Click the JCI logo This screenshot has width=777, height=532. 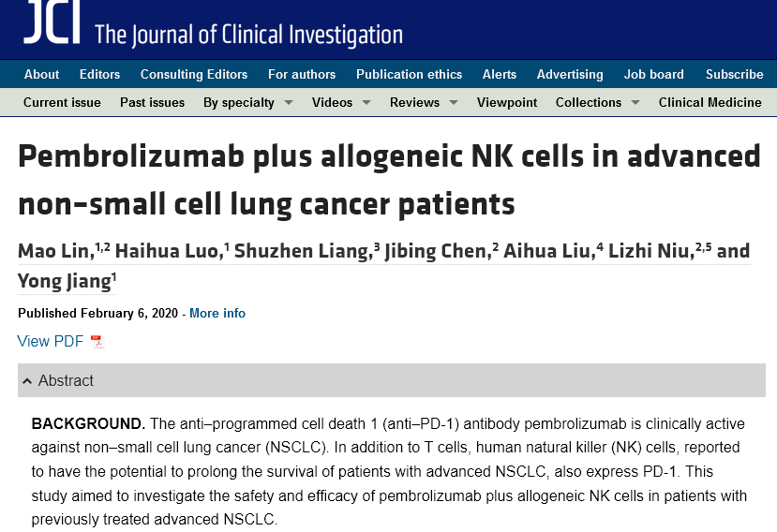click(52, 22)
